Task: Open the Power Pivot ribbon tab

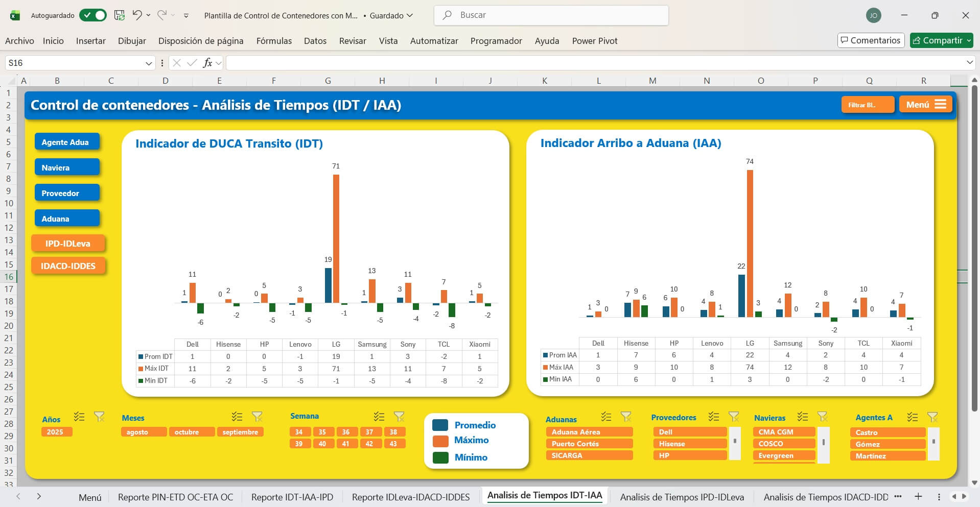Action: pos(595,41)
